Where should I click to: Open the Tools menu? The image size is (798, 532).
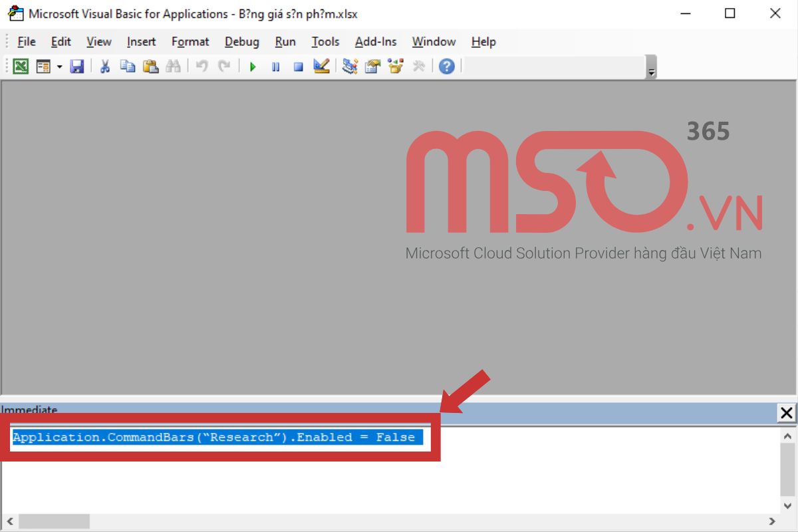(326, 41)
